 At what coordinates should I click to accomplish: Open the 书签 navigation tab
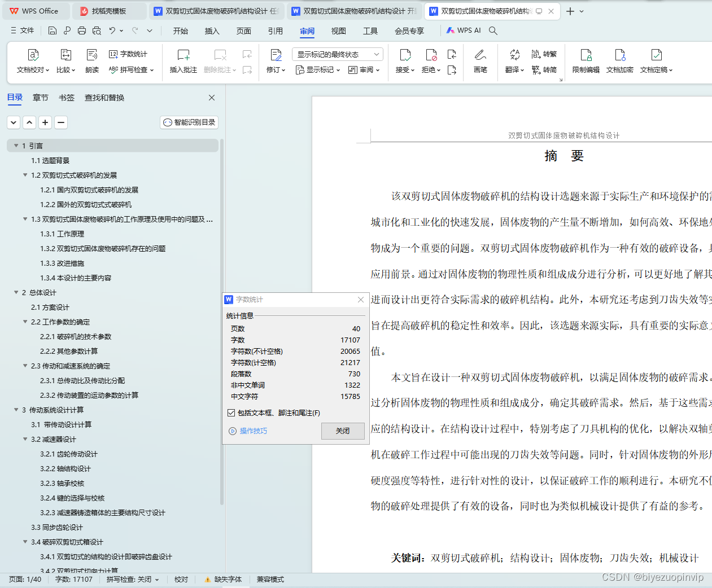[x=67, y=98]
